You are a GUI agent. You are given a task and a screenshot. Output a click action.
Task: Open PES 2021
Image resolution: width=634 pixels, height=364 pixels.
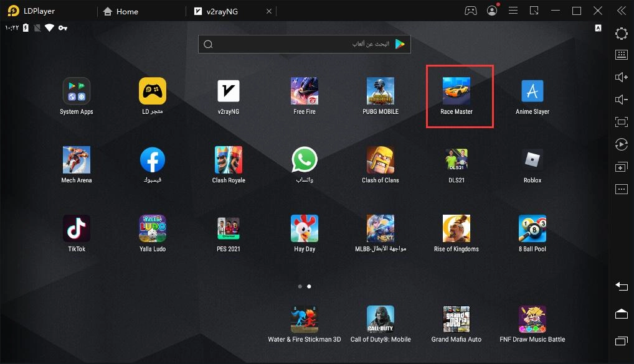(x=229, y=228)
